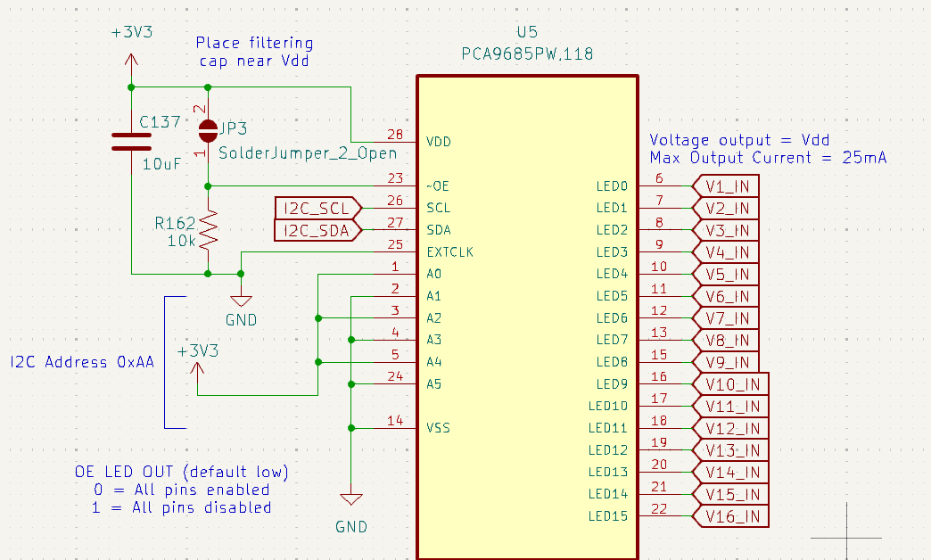Click the V1_IN output label
The width and height of the screenshot is (931, 560).
tap(727, 185)
